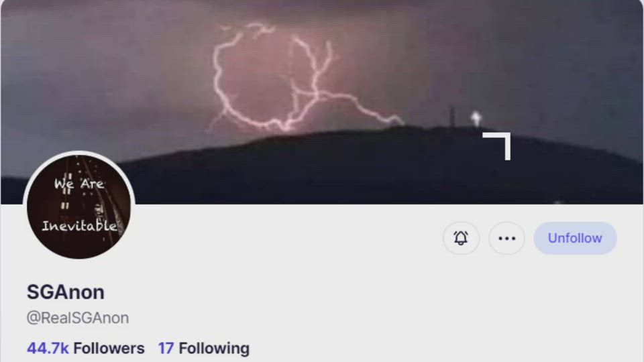Open the 17 Following list
The height and width of the screenshot is (362, 644).
click(x=204, y=348)
